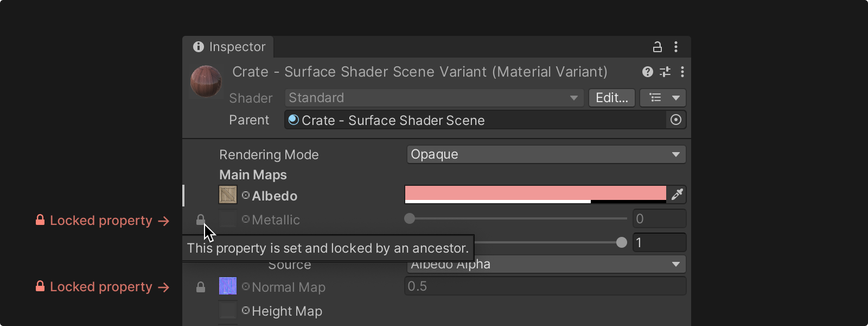The image size is (868, 326).
Task: Open the pink Albedo color swatch
Action: (535, 195)
